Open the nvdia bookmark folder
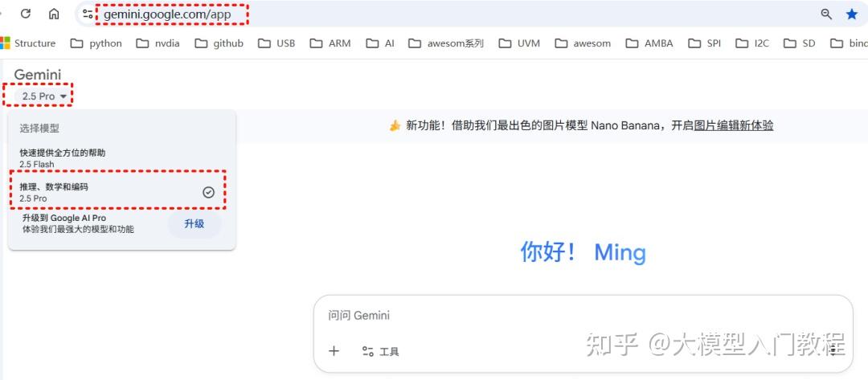868x380 pixels. [x=158, y=43]
